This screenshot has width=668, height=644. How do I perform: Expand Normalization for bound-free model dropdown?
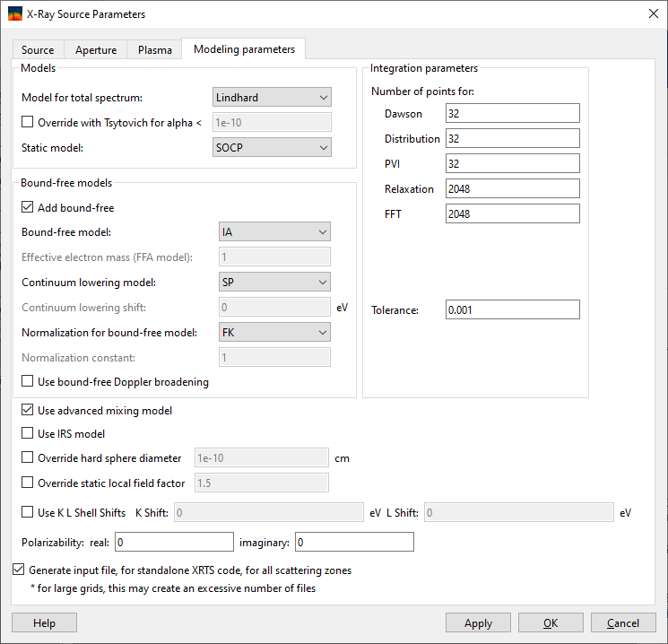point(275,333)
